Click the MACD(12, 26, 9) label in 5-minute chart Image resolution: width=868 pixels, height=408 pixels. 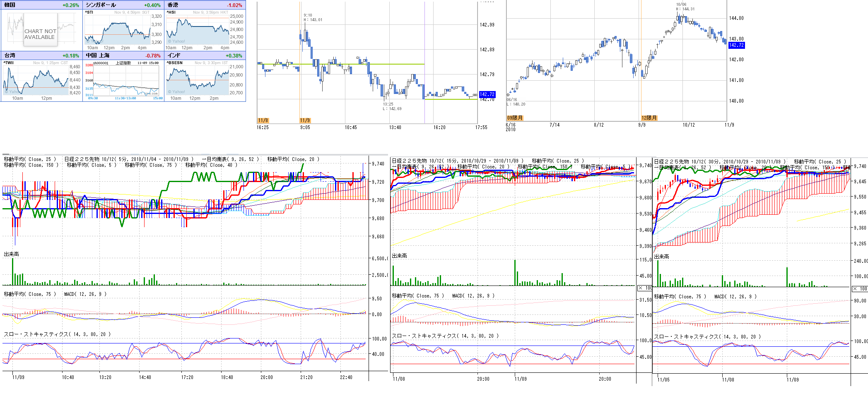coord(85,294)
